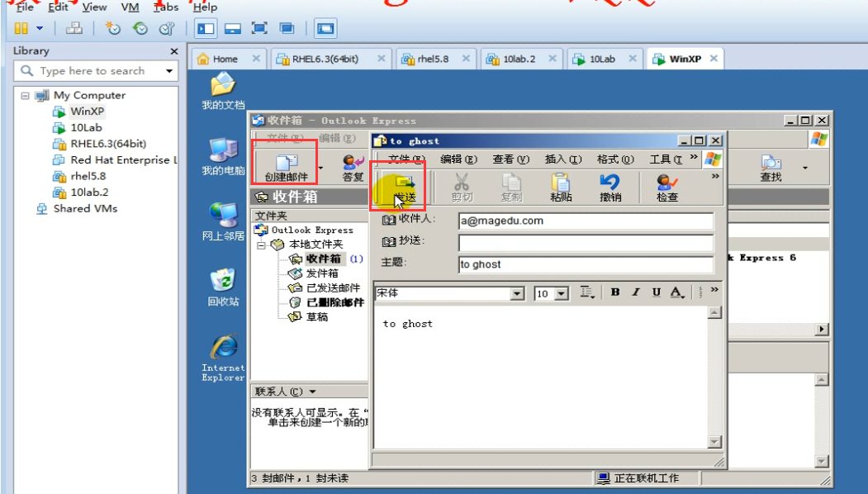The image size is (868, 494).
Task: Show more compose menu items chevron
Action: click(x=694, y=157)
